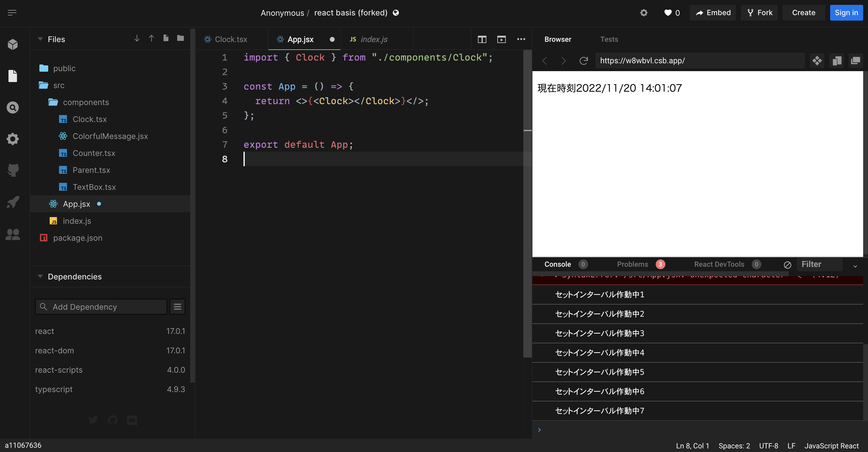Image resolution: width=868 pixels, height=452 pixels.
Task: Navigate back in the browser preview
Action: [545, 61]
